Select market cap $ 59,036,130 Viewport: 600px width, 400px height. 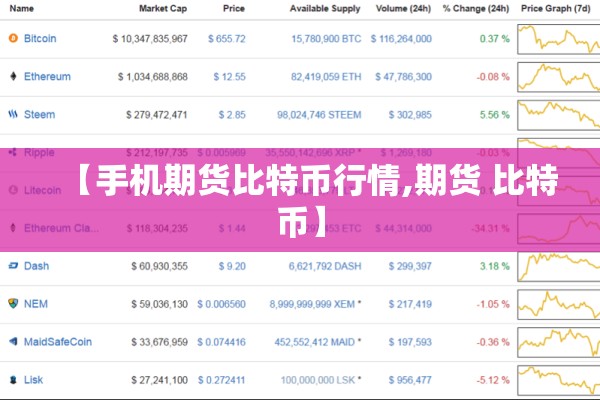[x=160, y=304]
